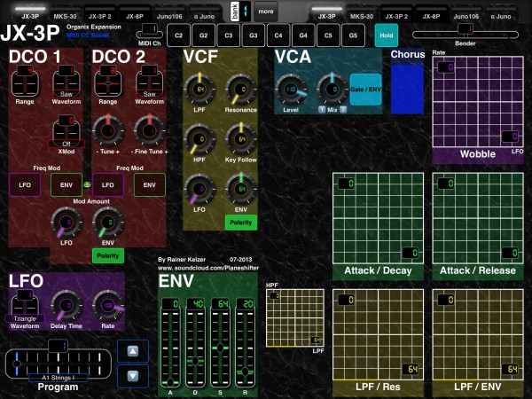The height and width of the screenshot is (399, 532).
Task: Click the ENV Release slider
Action: click(245, 342)
